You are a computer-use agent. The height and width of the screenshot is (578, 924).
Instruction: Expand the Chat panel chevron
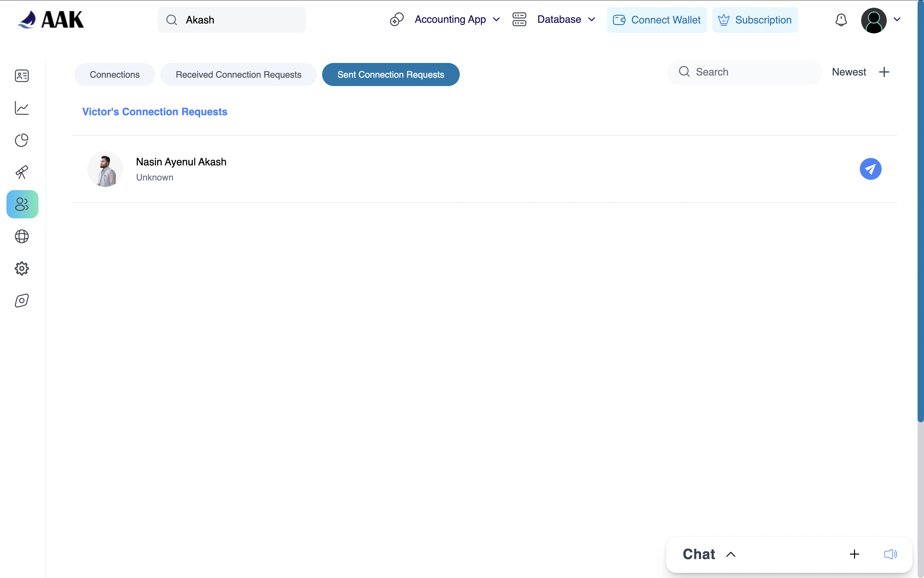pyautogui.click(x=731, y=554)
